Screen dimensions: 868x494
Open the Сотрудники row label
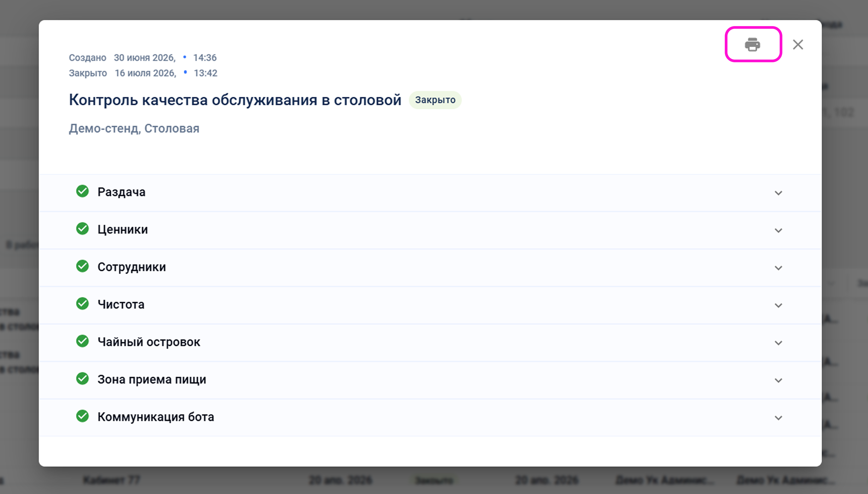(x=132, y=267)
